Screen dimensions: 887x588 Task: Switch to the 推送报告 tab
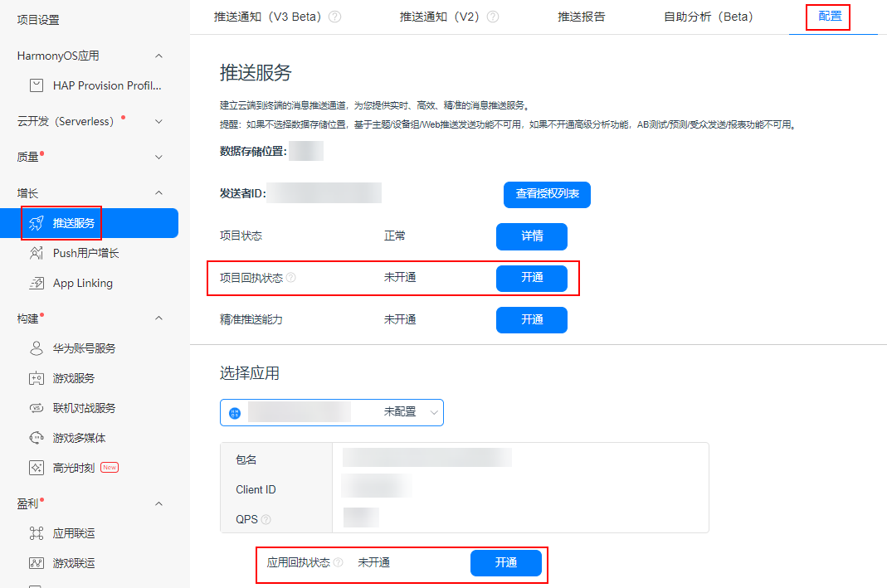[581, 17]
